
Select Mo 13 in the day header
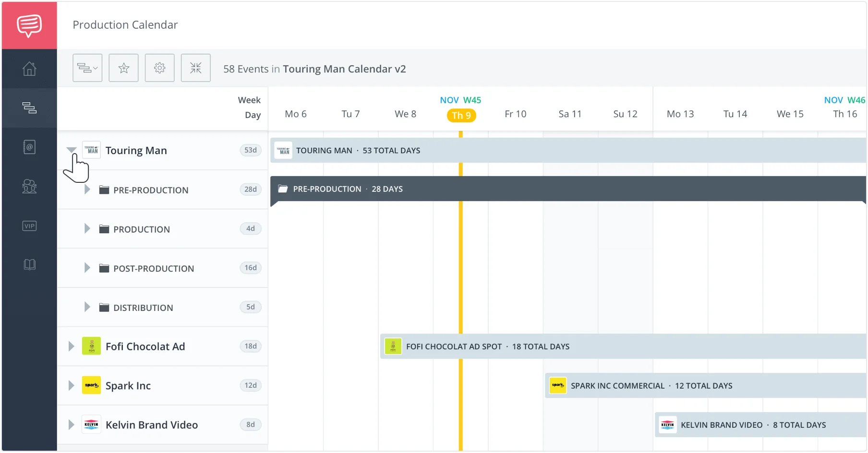(x=680, y=114)
